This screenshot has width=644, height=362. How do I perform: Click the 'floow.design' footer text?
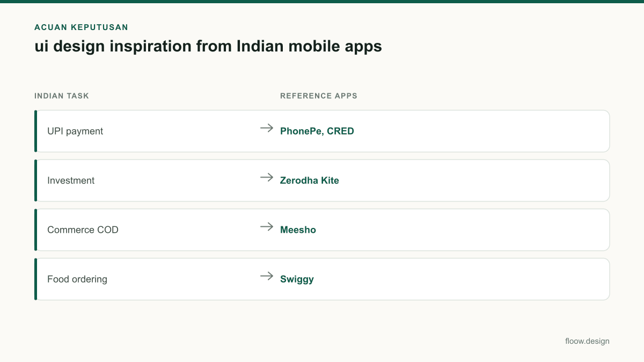(x=587, y=341)
